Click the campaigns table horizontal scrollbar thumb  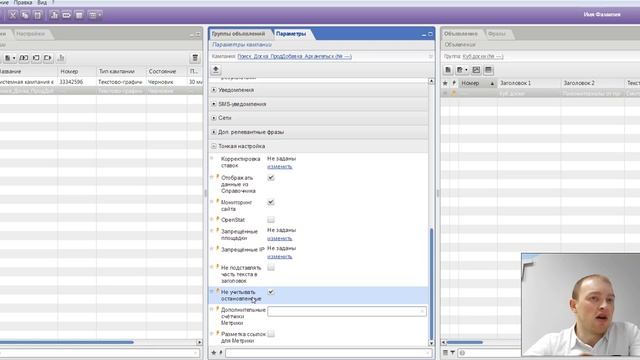(x=67, y=342)
